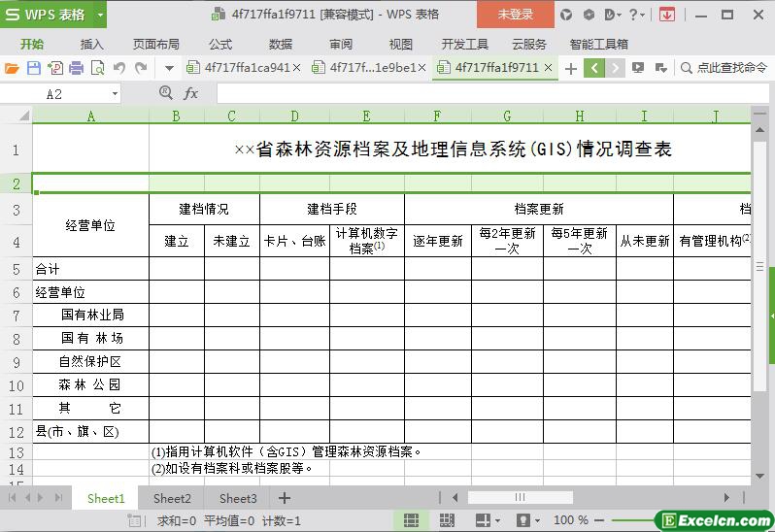The width and height of the screenshot is (775, 532).
Task: Open the 公式 ribbon tab
Action: (219, 45)
